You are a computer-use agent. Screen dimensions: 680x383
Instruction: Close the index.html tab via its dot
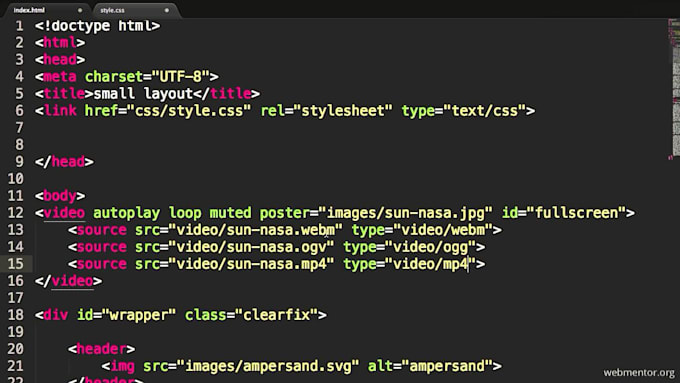pos(80,10)
